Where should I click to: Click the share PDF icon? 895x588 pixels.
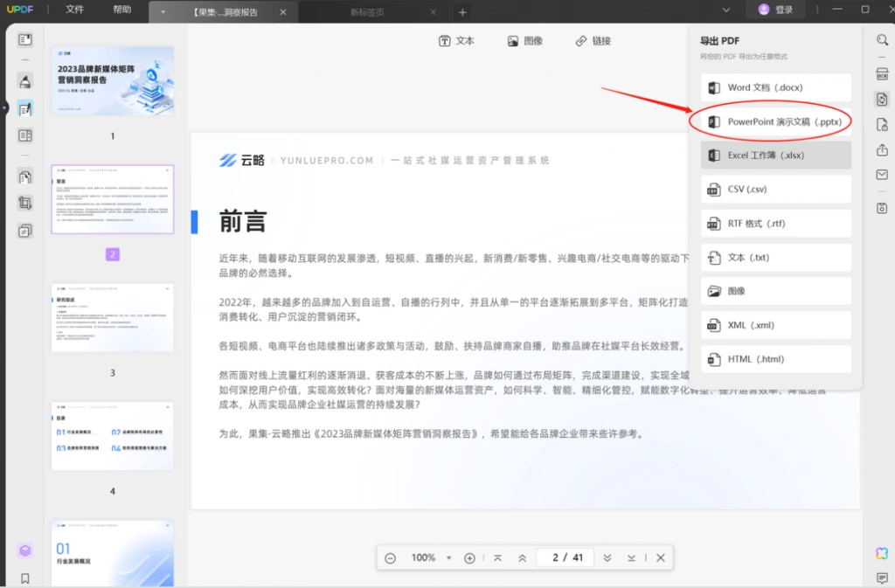click(x=882, y=150)
